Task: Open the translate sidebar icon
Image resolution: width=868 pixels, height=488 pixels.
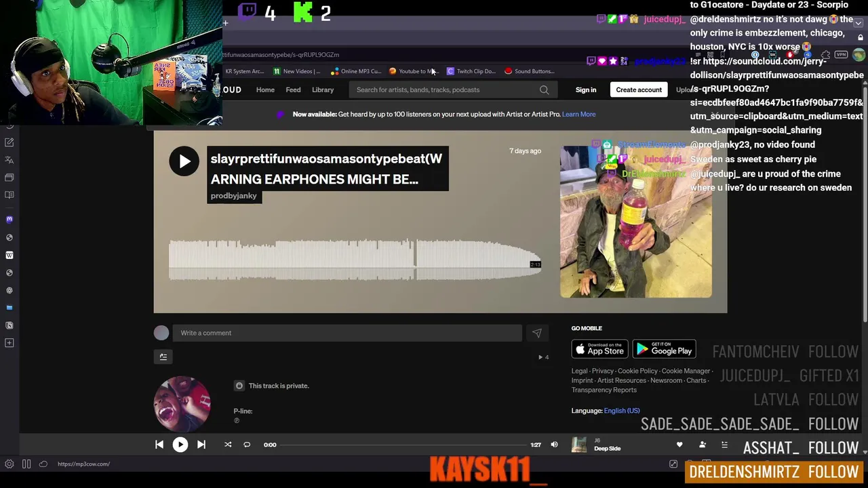Action: click(x=9, y=160)
